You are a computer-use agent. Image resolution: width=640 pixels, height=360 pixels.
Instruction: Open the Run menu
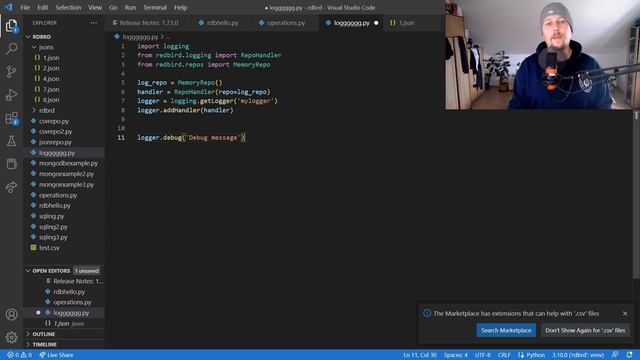130,7
